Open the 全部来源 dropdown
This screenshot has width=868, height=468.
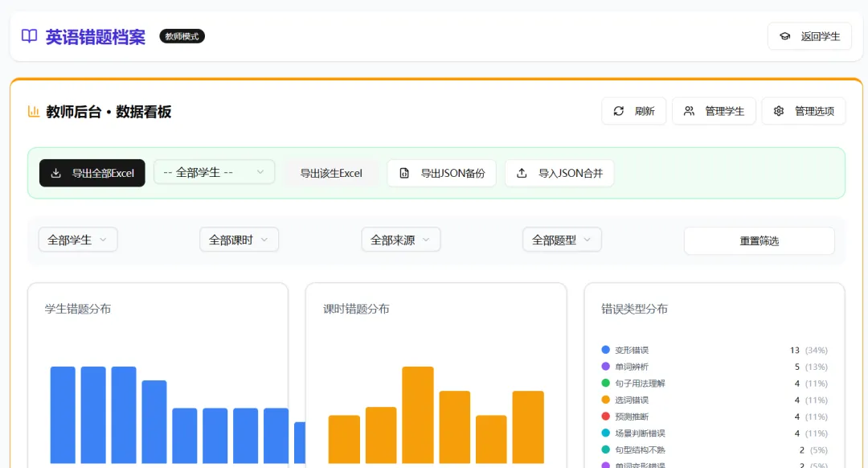pyautogui.click(x=400, y=239)
